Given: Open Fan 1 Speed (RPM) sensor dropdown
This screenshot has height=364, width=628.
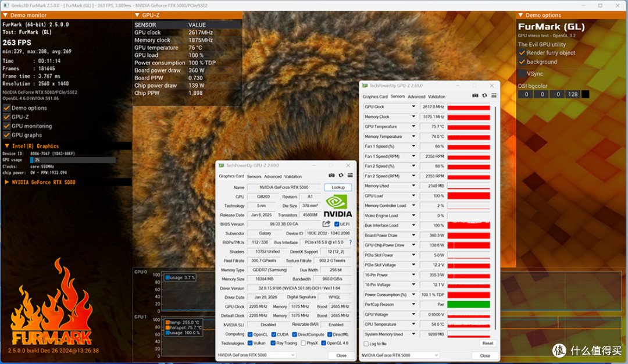Looking at the screenshot, I should click(413, 156).
